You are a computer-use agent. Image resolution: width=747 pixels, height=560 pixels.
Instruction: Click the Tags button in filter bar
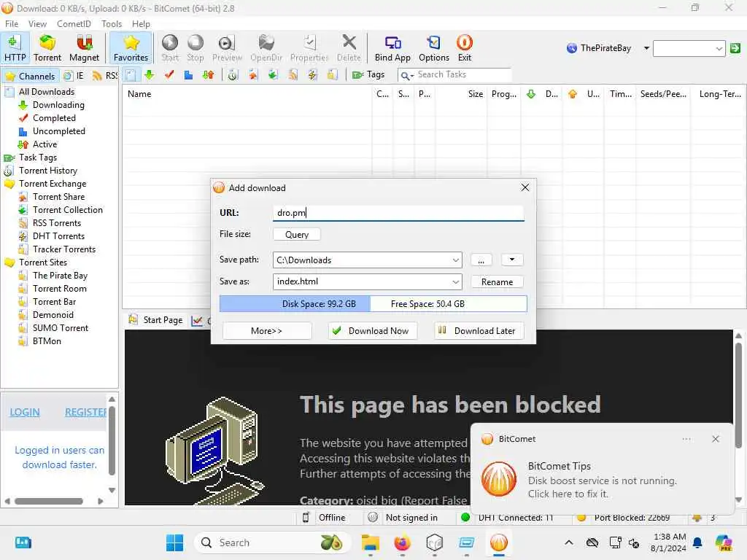(368, 75)
